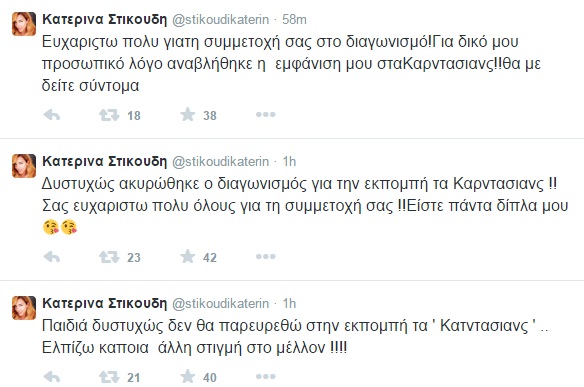Reply to the bottom tweet
Screen dimensions: 584x387
[x=52, y=377]
